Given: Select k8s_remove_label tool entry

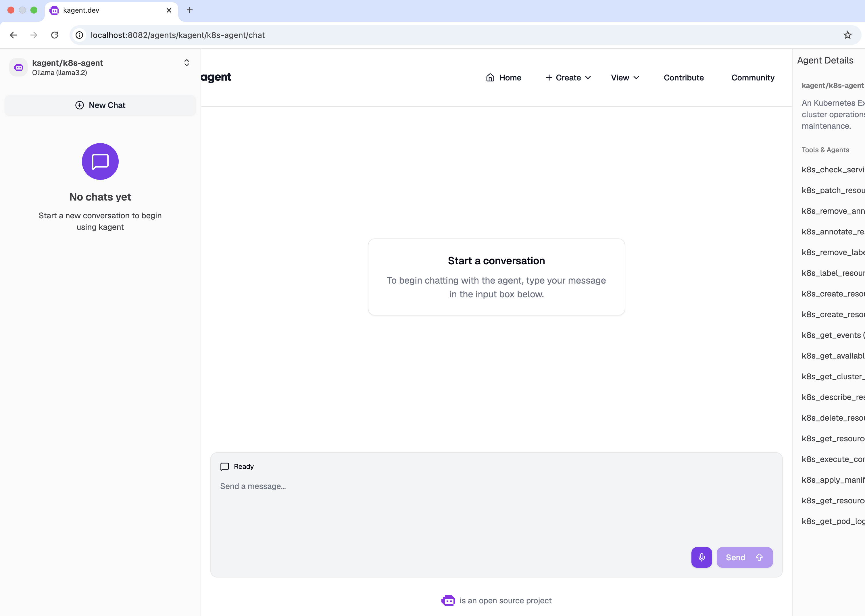Looking at the screenshot, I should (833, 252).
